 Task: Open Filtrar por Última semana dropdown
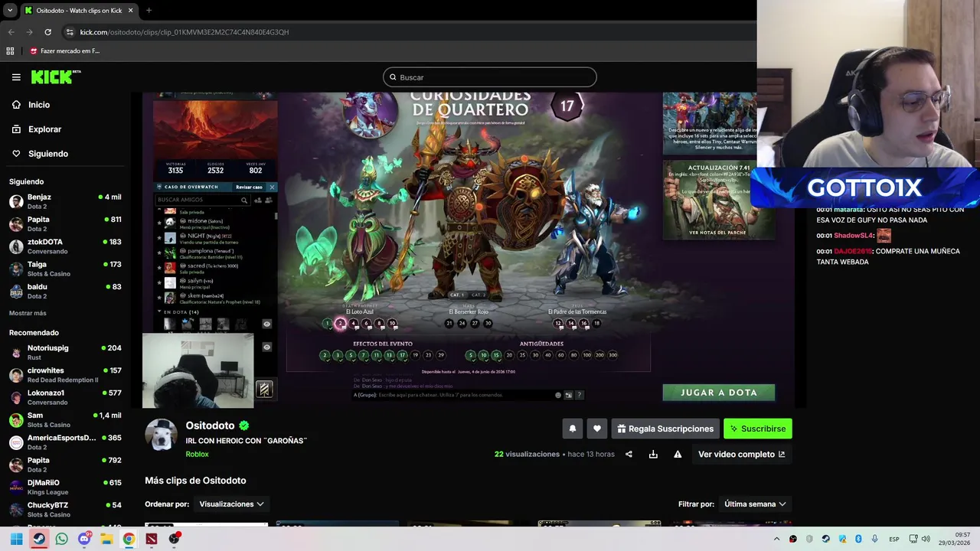click(x=755, y=504)
